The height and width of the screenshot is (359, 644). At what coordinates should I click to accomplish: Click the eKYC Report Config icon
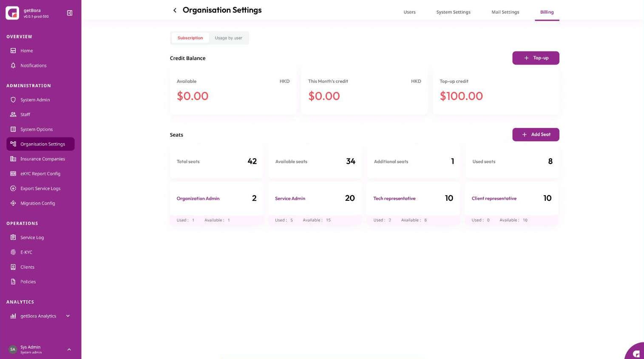(x=13, y=174)
